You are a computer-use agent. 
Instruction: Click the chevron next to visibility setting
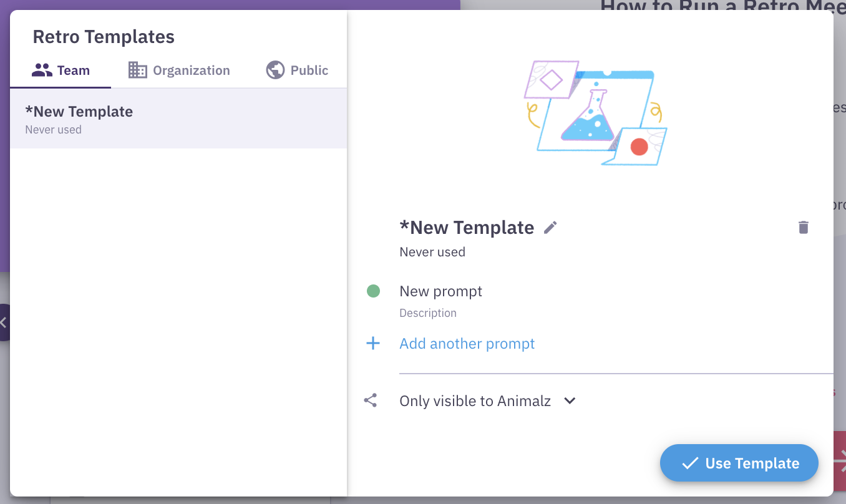click(569, 401)
